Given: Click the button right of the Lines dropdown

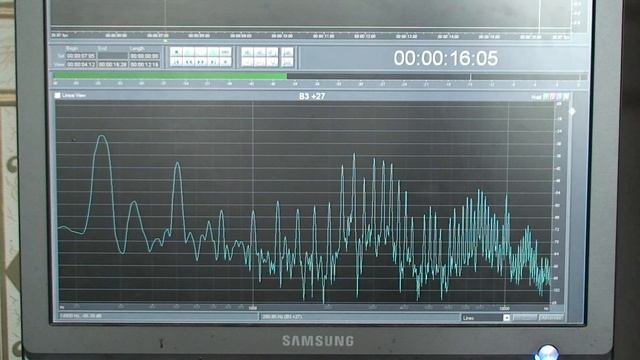Looking at the screenshot, I should point(524,317).
